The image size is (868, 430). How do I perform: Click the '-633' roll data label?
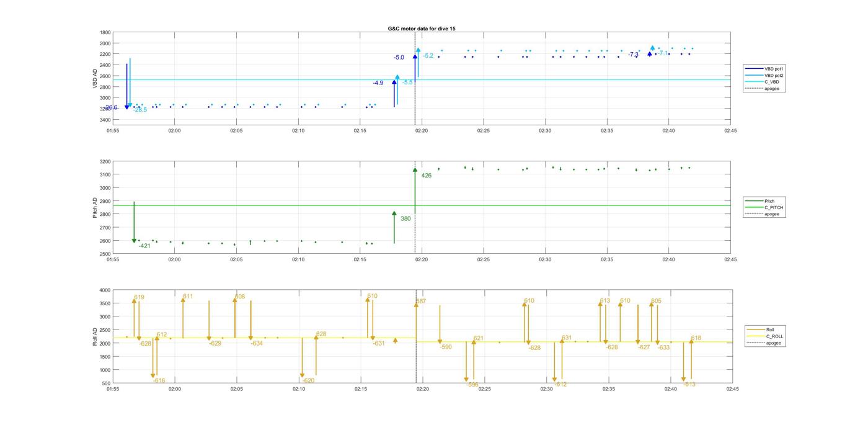pos(664,347)
